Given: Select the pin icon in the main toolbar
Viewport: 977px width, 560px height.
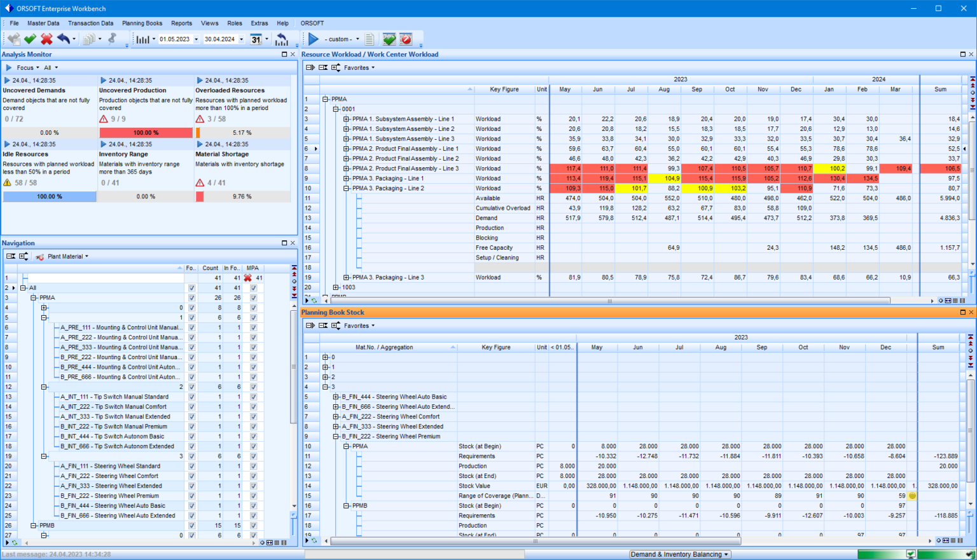Looking at the screenshot, I should point(111,39).
